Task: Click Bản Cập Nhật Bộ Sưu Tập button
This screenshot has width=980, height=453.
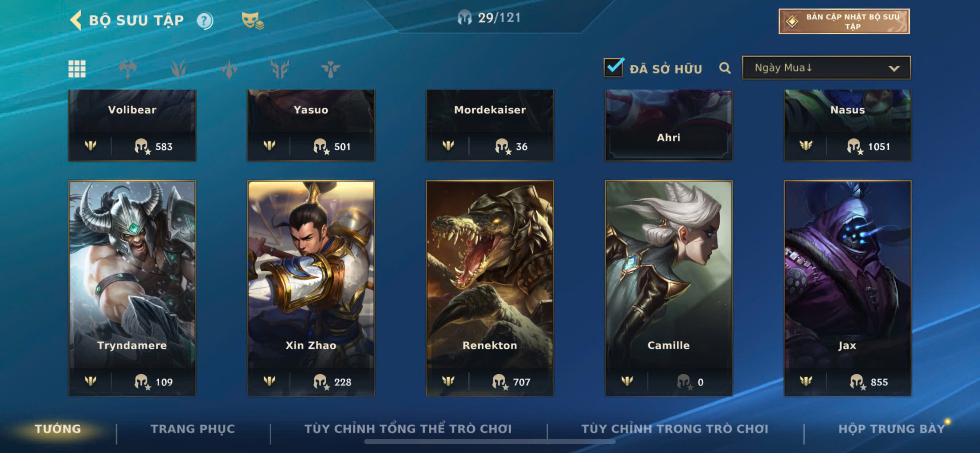Action: click(844, 21)
